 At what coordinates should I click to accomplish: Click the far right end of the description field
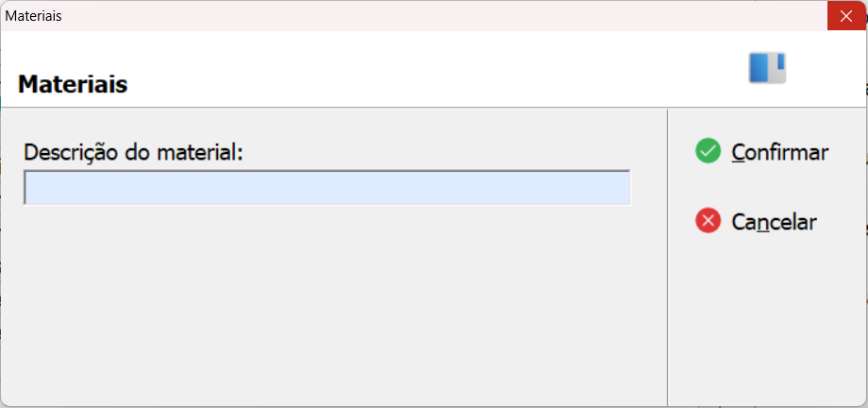point(625,187)
